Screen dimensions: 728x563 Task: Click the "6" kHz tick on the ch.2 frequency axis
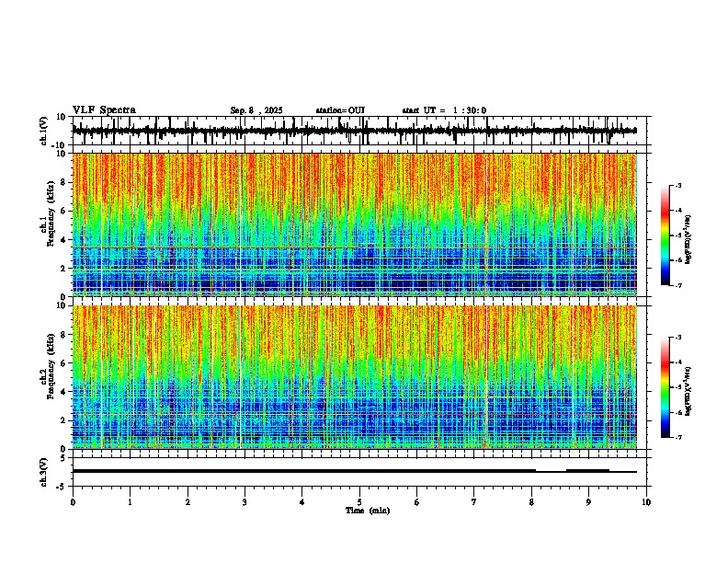coord(64,363)
